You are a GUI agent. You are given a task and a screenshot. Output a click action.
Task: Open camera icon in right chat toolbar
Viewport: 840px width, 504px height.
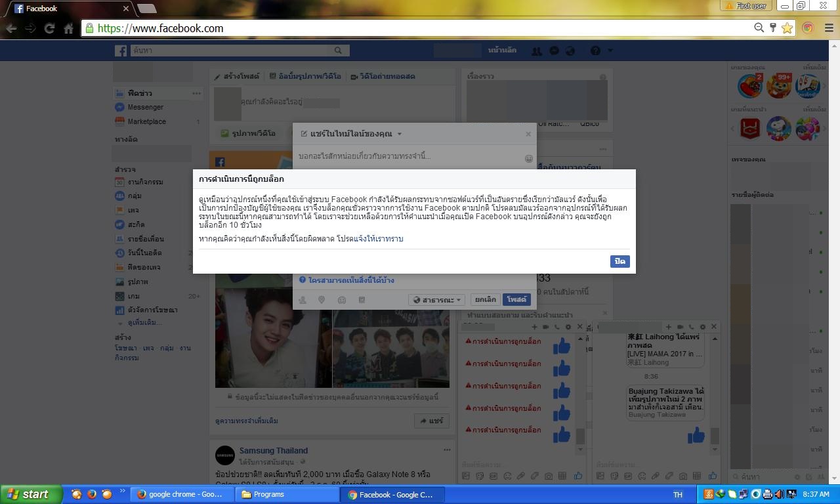683,476
